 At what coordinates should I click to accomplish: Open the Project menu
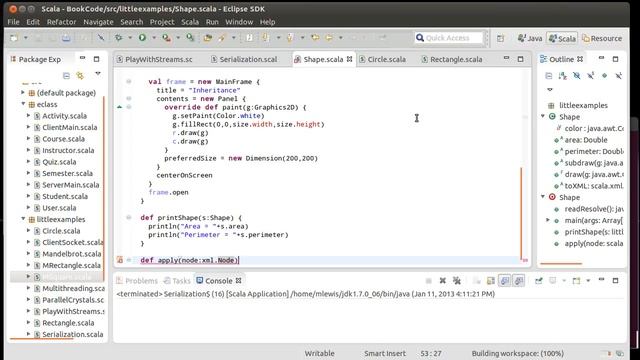(162, 22)
